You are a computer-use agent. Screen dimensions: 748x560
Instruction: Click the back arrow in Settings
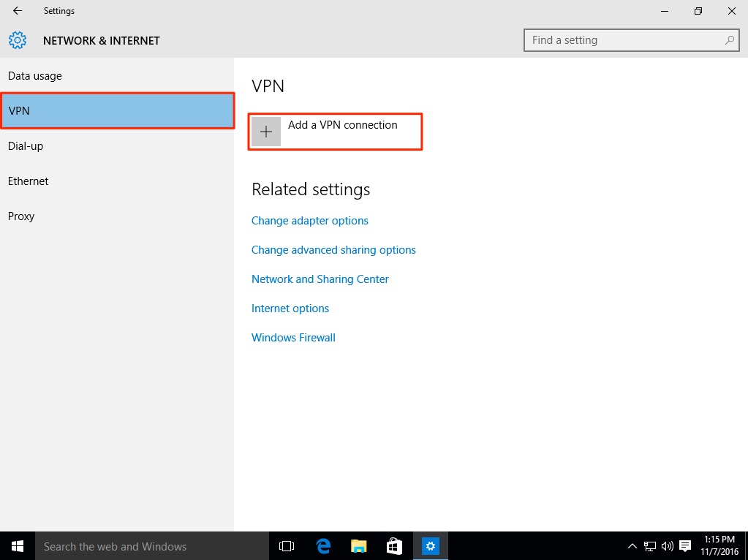18,11
